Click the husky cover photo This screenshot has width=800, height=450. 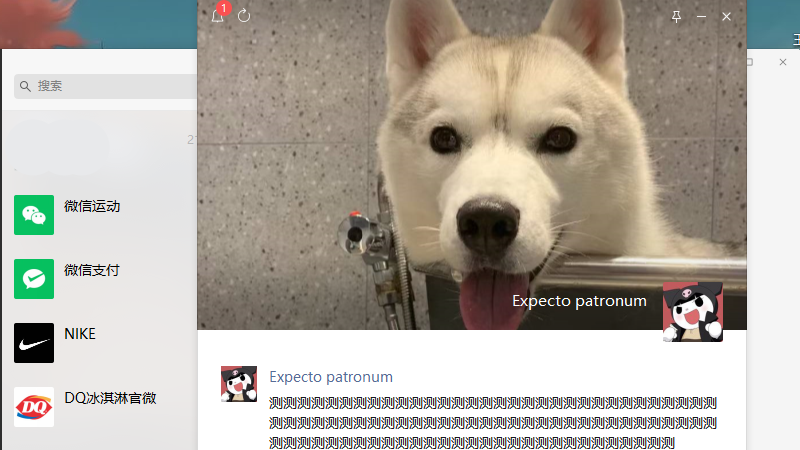(x=470, y=150)
